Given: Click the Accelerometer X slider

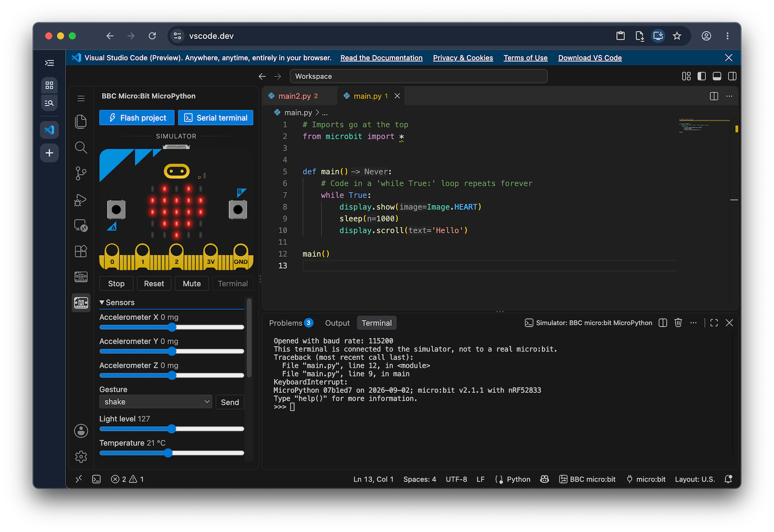Looking at the screenshot, I should tap(171, 327).
